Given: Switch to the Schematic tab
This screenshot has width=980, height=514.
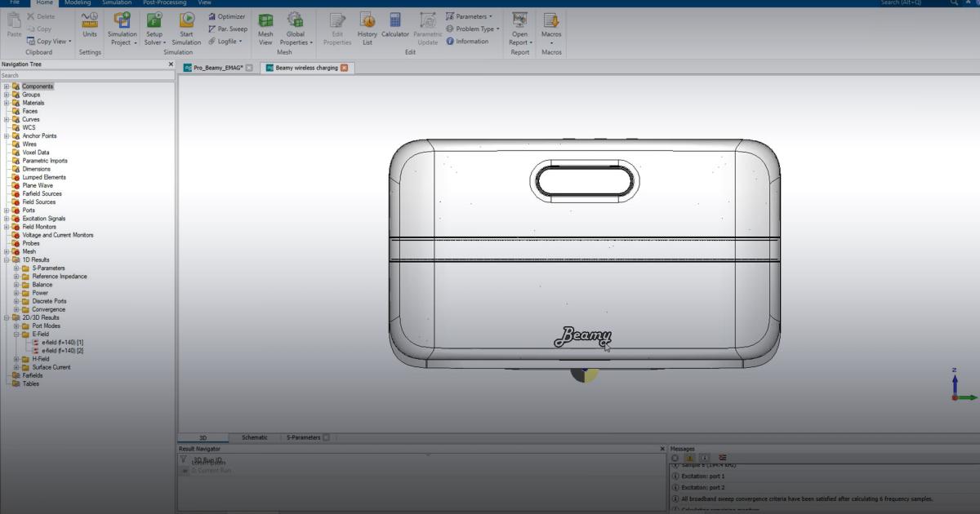Looking at the screenshot, I should tap(254, 436).
